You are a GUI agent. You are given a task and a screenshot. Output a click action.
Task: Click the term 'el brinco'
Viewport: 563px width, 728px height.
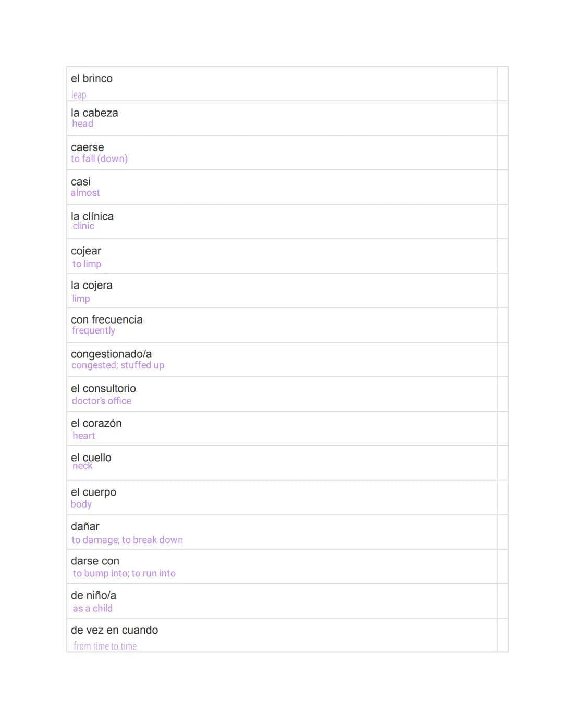click(x=92, y=79)
